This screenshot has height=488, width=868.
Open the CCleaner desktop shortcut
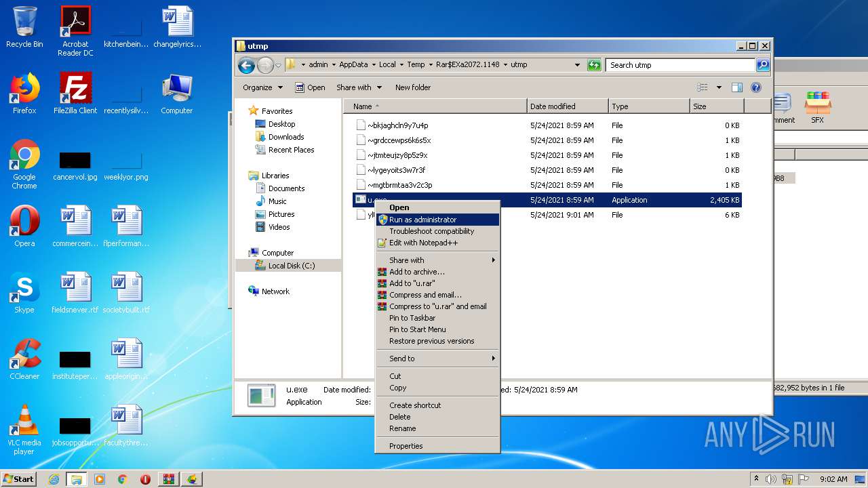(24, 359)
